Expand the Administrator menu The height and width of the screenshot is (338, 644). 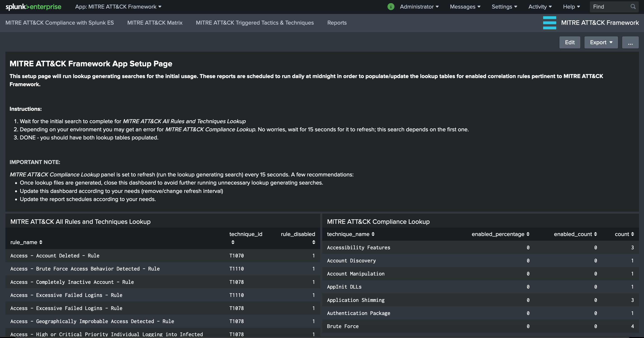(419, 7)
